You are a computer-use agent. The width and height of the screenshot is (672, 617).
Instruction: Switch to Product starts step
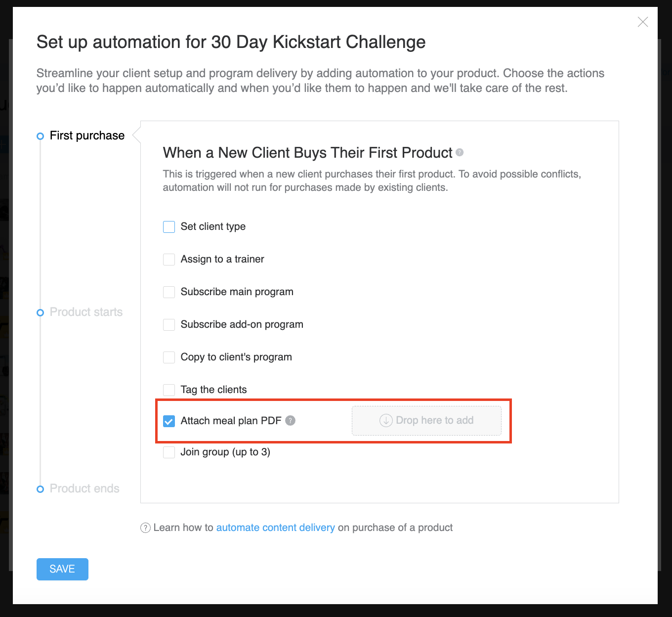tap(86, 312)
